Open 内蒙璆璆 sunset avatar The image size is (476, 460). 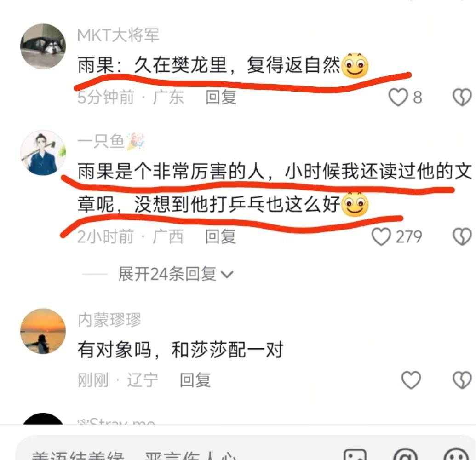pos(43,331)
